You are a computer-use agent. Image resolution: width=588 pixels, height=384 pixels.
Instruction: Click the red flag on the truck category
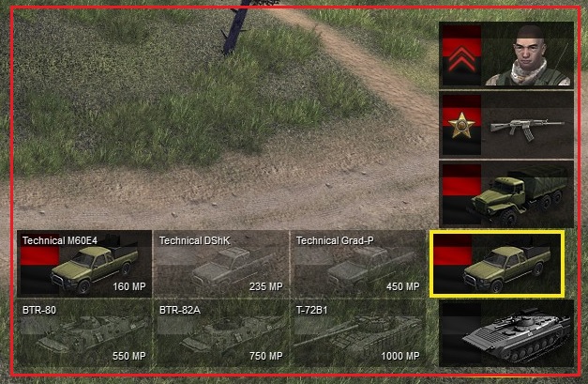(461, 180)
